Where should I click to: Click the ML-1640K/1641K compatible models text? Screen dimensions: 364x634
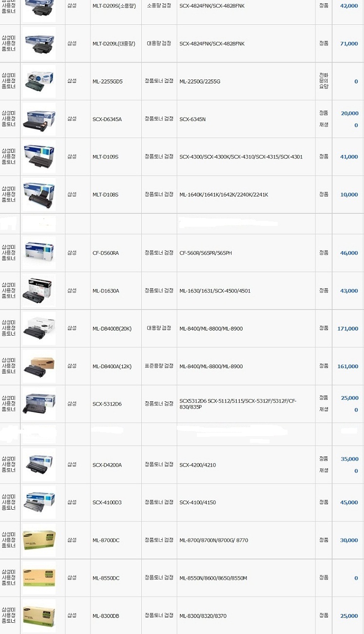pos(224,195)
